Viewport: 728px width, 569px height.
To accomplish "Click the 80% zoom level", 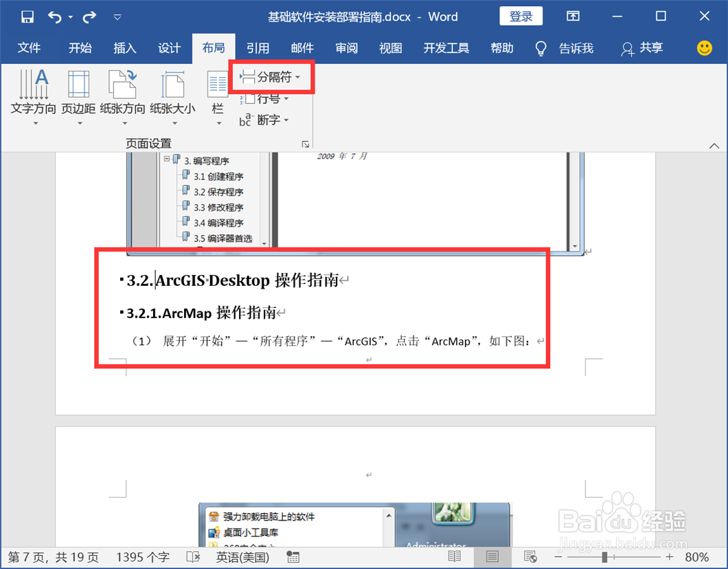I will pos(697,557).
